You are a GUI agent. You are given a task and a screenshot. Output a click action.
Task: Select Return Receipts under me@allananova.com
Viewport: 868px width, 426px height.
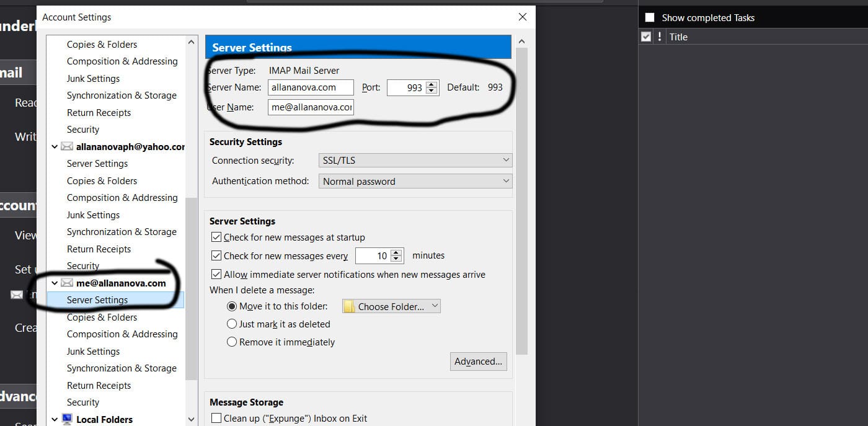pos(99,386)
